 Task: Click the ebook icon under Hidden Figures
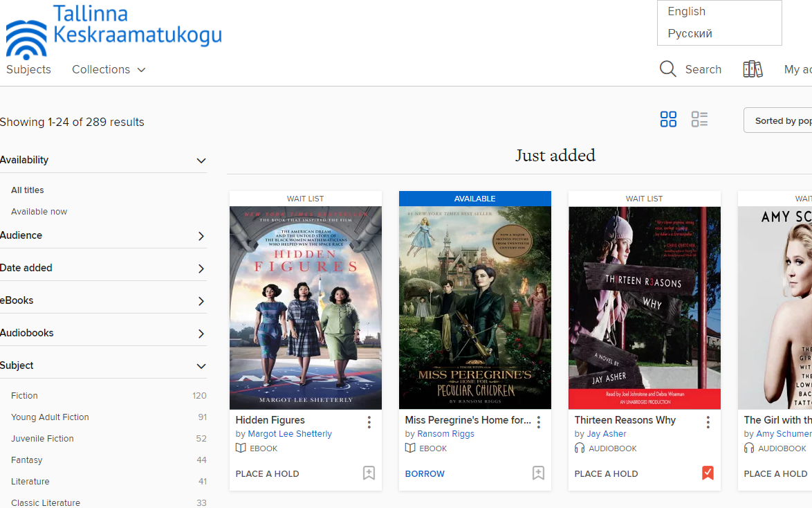pos(241,448)
